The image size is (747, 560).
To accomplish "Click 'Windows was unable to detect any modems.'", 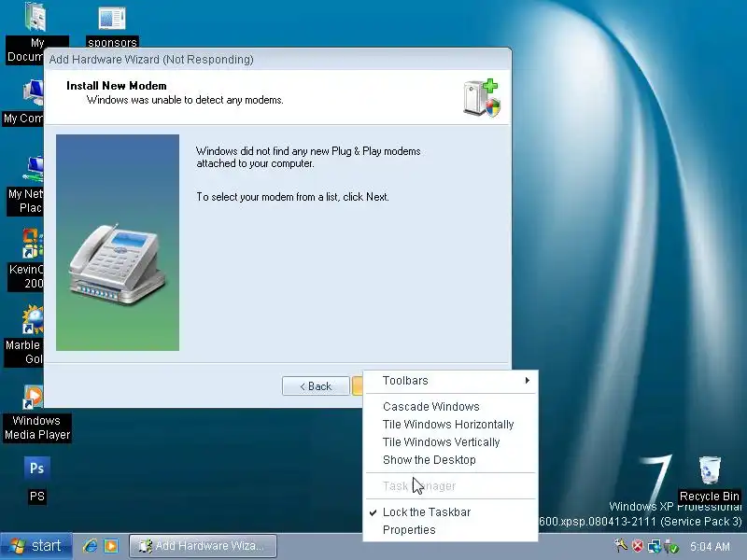I will 185,100.
